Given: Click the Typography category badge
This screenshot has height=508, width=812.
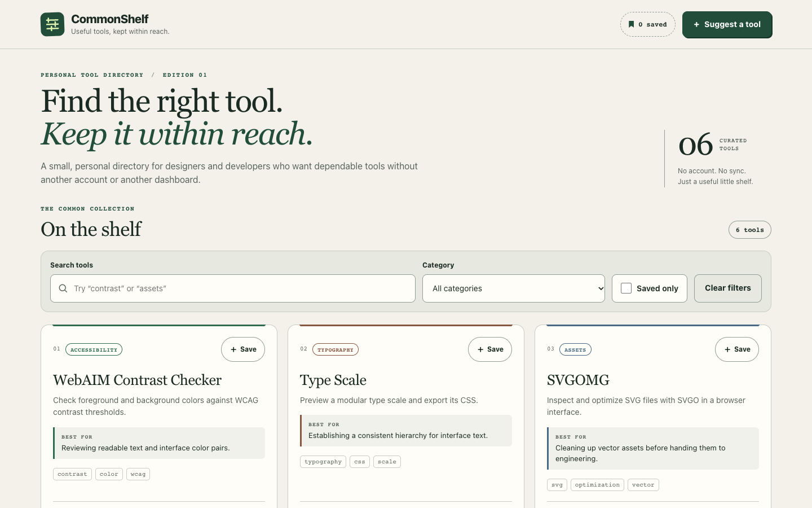Looking at the screenshot, I should pyautogui.click(x=336, y=349).
